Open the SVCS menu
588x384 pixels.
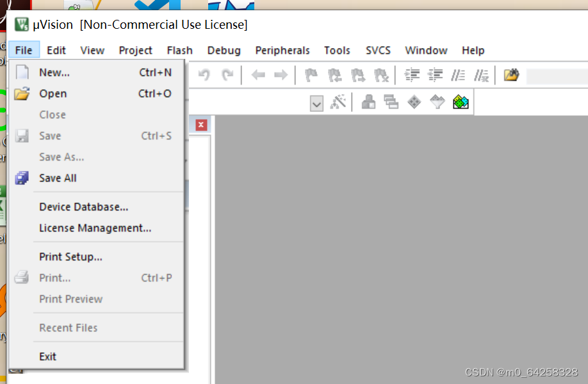(378, 50)
